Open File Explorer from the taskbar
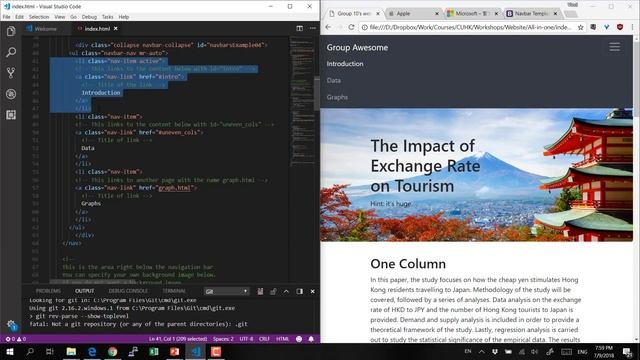Viewport: 640px width, 360px height. [71, 351]
